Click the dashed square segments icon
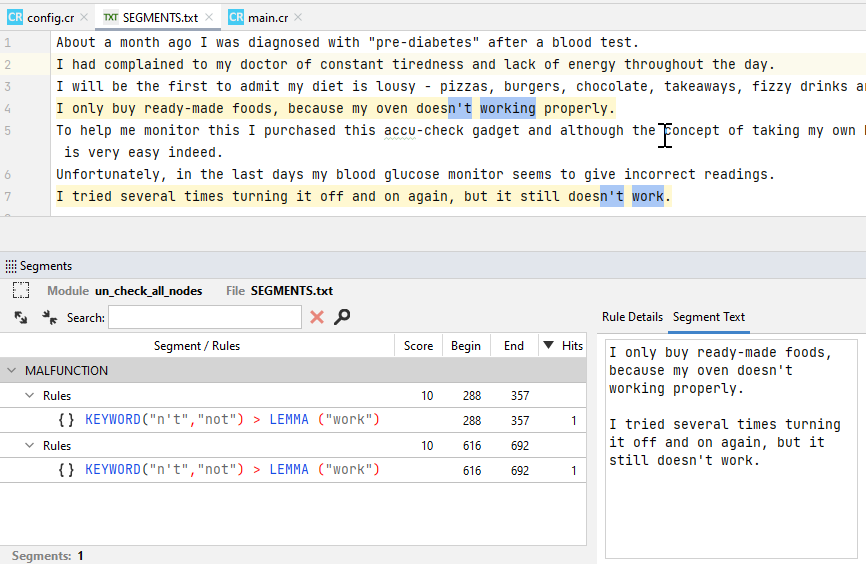This screenshot has height=564, width=866. [x=21, y=291]
